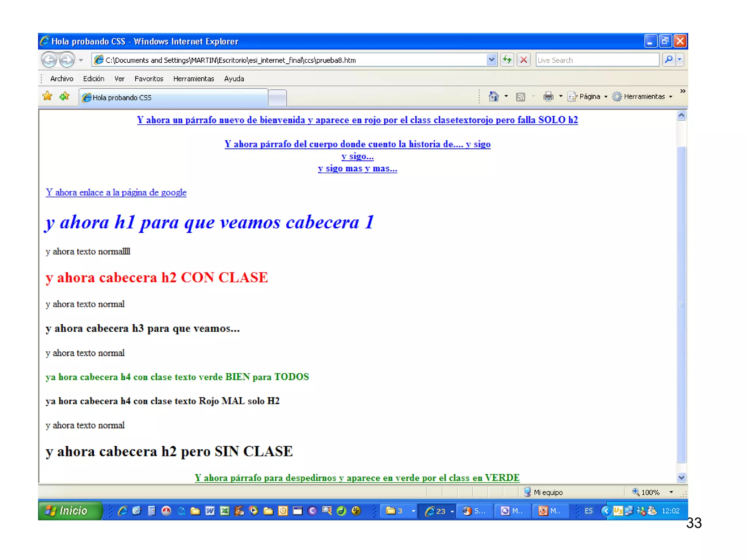Click in the Live Search input field
This screenshot has width=747, height=560.
597,60
